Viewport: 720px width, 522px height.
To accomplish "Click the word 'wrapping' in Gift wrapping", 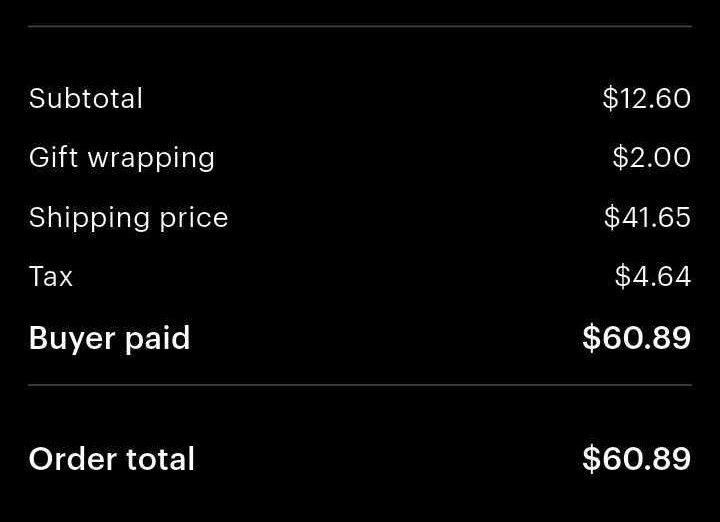I will point(151,160).
